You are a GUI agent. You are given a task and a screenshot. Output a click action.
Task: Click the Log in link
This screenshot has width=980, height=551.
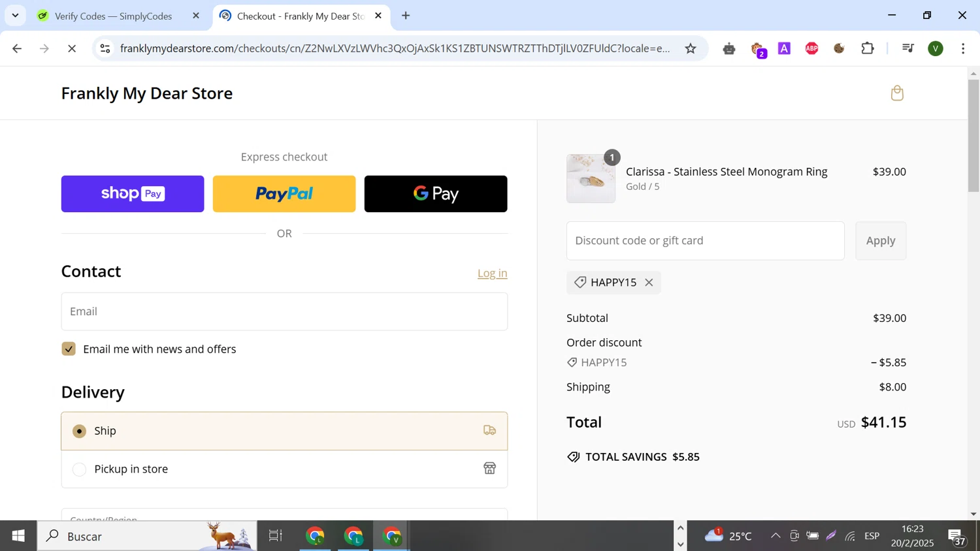pyautogui.click(x=492, y=274)
